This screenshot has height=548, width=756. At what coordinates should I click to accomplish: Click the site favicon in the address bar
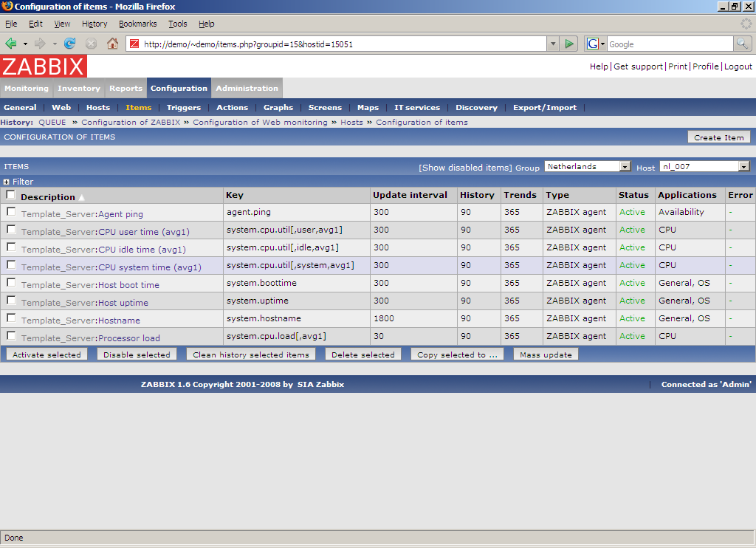pyautogui.click(x=134, y=44)
